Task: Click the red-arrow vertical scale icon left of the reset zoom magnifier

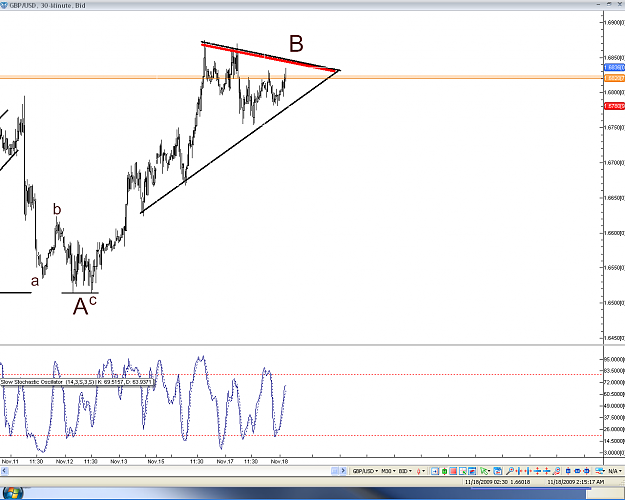Action: (546, 471)
